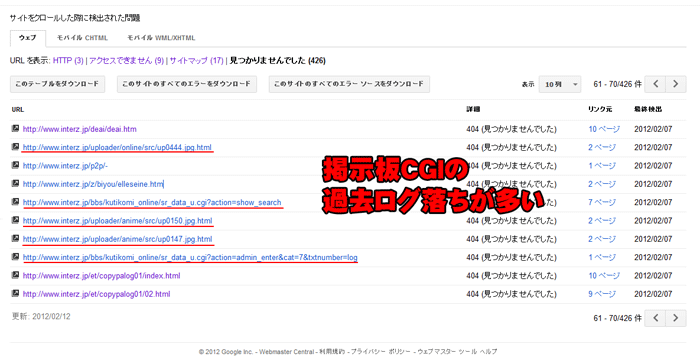The width and height of the screenshot is (700, 360).
Task: Open the サイトマップ (17) filter link
Action: [196, 60]
